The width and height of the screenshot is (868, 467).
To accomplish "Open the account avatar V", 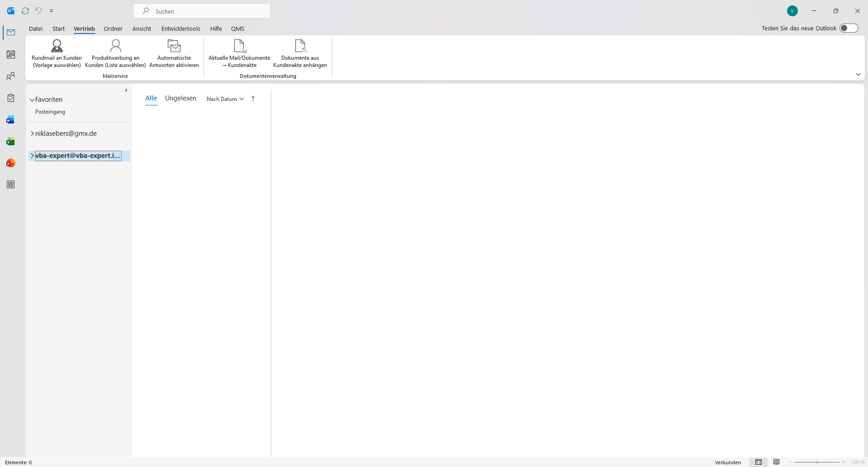I will (x=792, y=11).
